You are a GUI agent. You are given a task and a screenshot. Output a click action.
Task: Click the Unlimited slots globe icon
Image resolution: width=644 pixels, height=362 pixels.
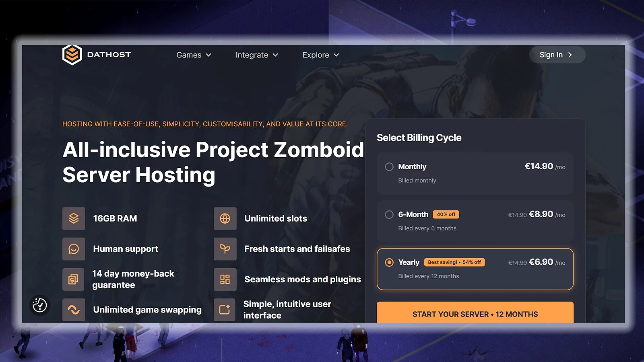tap(225, 218)
